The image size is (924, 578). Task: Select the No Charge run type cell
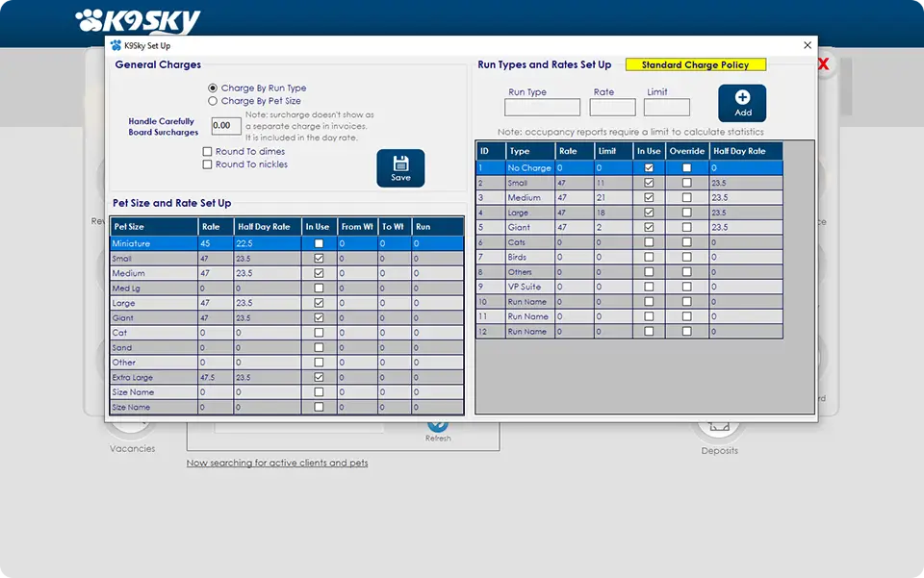[x=529, y=167]
